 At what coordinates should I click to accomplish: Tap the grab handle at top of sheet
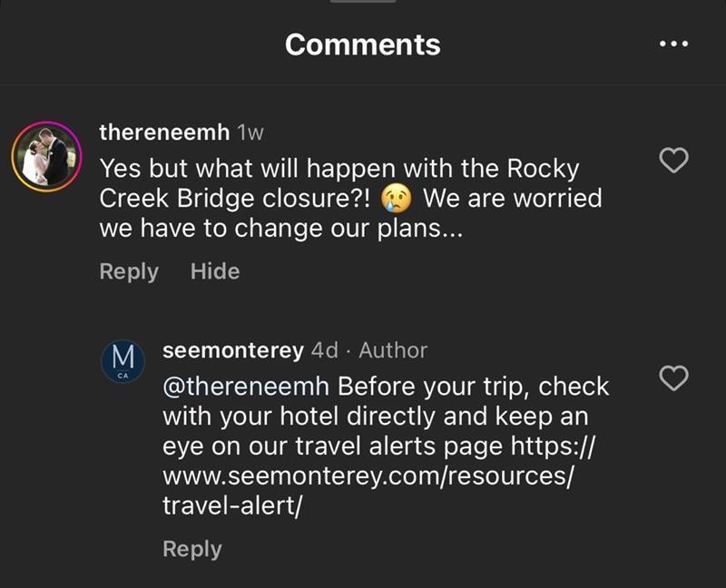click(x=363, y=2)
